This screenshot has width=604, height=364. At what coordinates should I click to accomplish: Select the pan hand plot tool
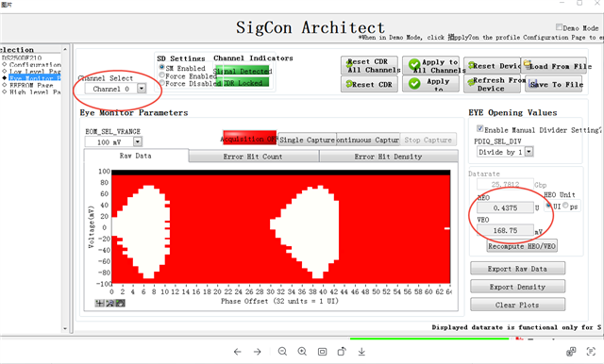tap(120, 304)
